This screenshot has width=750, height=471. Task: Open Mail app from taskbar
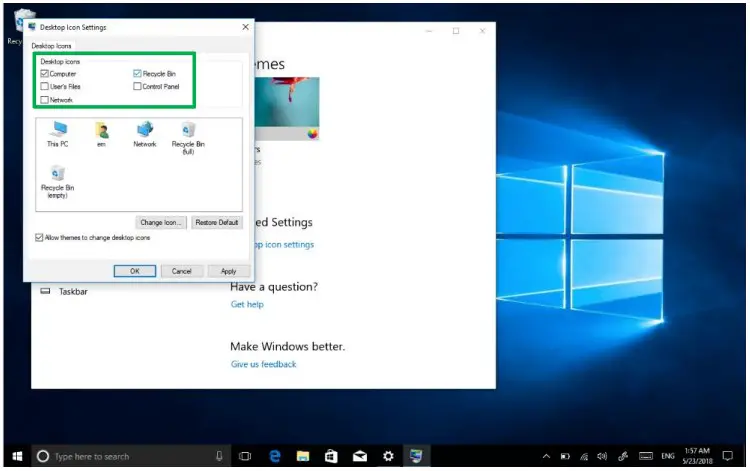pyautogui.click(x=360, y=456)
